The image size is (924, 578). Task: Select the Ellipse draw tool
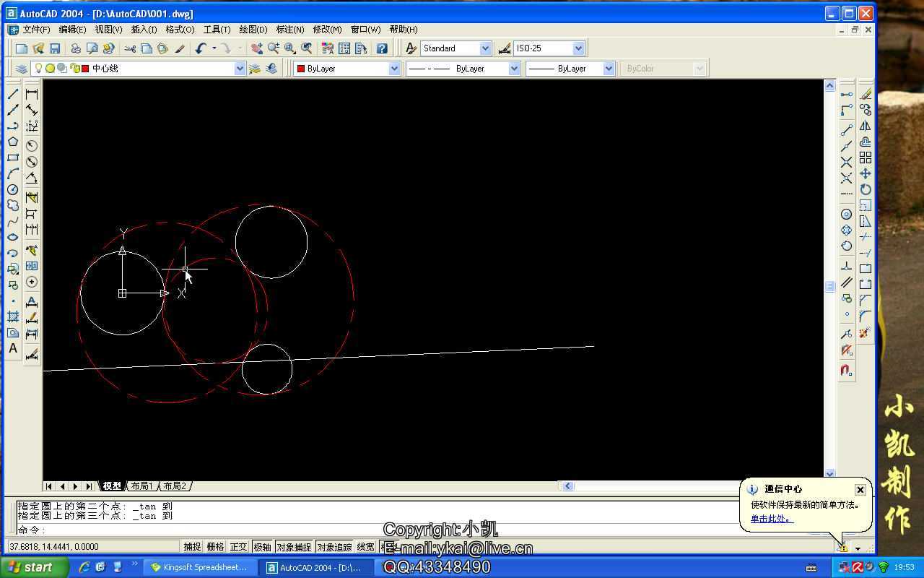tap(13, 237)
